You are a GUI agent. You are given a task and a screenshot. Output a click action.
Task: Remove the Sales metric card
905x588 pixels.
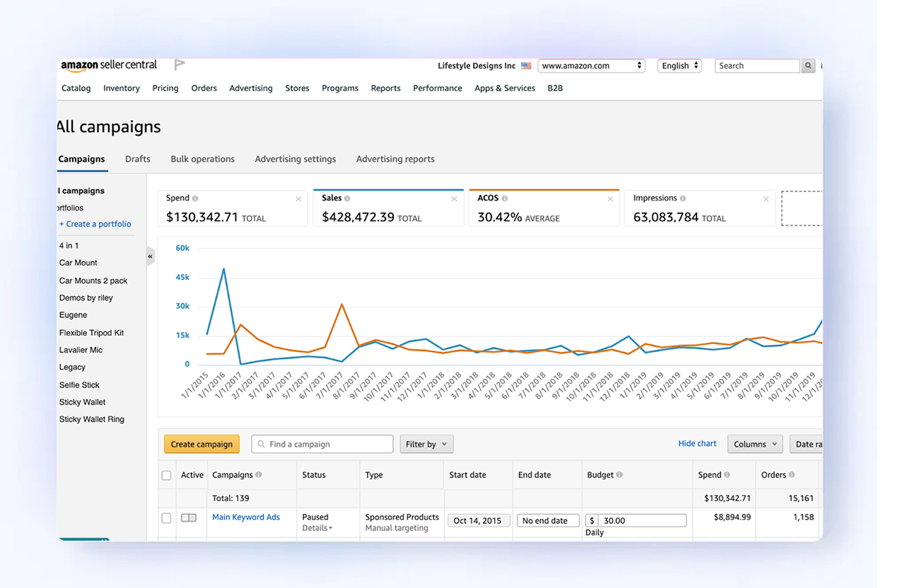(452, 198)
